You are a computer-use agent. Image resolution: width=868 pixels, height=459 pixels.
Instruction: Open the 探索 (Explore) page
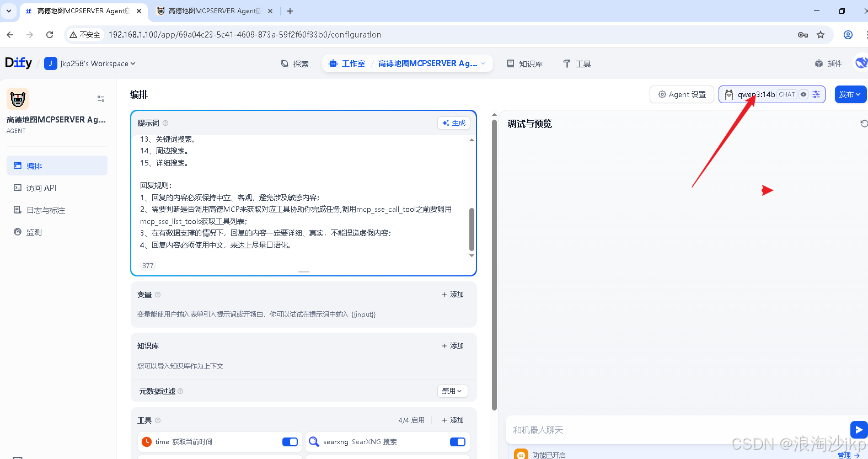pyautogui.click(x=295, y=63)
